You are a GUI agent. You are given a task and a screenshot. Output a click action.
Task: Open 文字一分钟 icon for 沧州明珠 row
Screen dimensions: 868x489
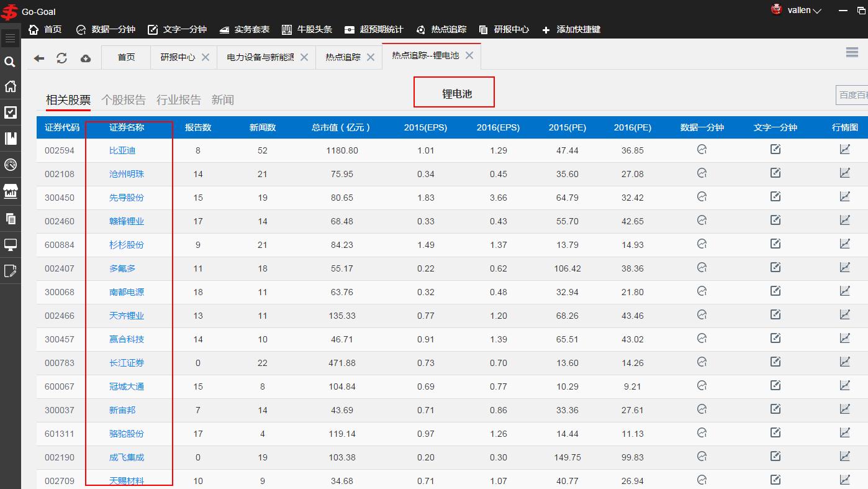[x=775, y=173]
